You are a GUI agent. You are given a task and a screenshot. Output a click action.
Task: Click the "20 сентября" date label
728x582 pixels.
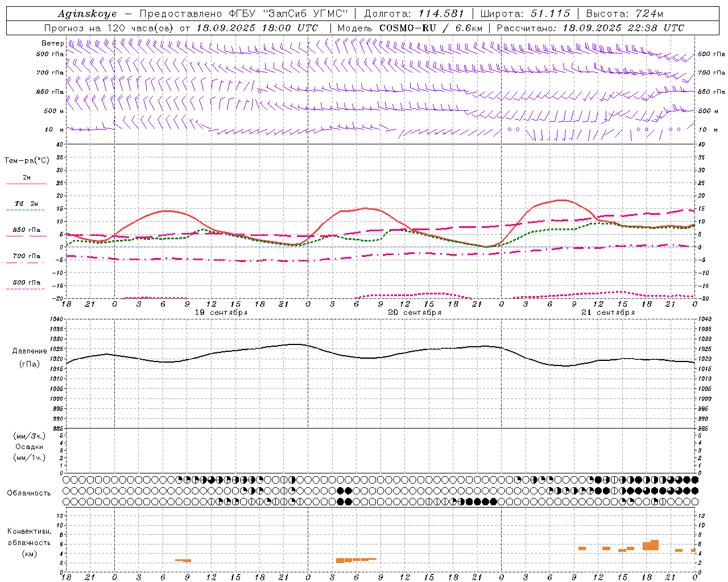point(415,313)
